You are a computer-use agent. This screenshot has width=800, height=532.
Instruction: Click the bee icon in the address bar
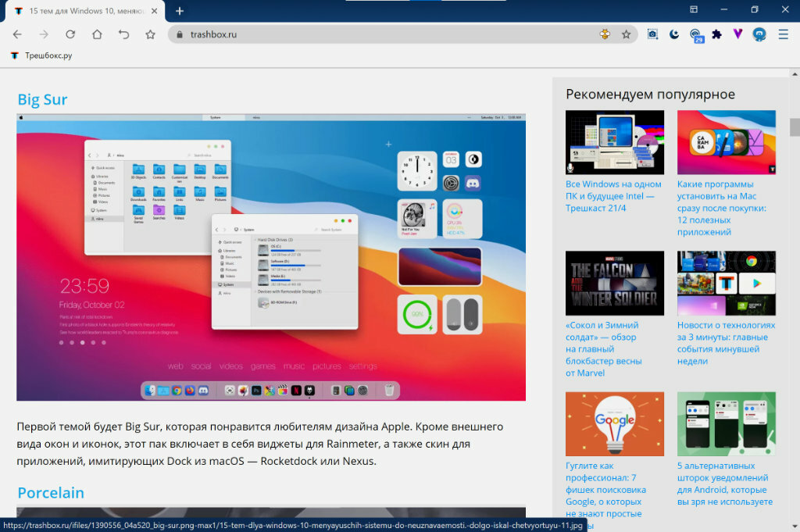pos(605,34)
